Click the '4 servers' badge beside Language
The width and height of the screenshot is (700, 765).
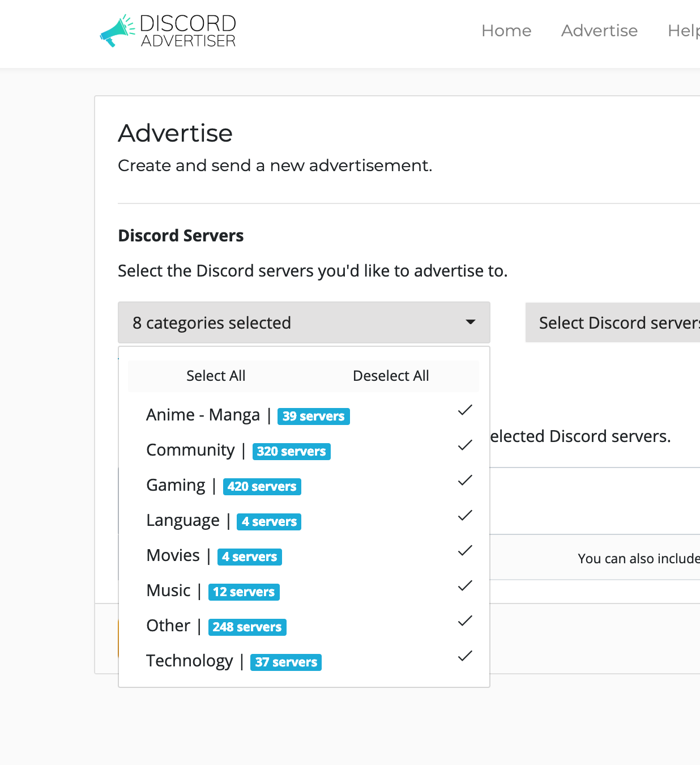click(x=269, y=522)
